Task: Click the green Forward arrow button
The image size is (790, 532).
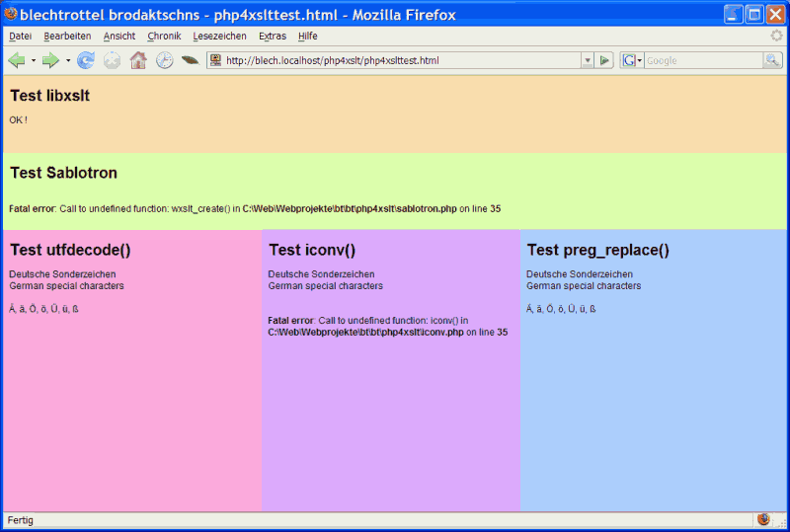Action: tap(50, 60)
